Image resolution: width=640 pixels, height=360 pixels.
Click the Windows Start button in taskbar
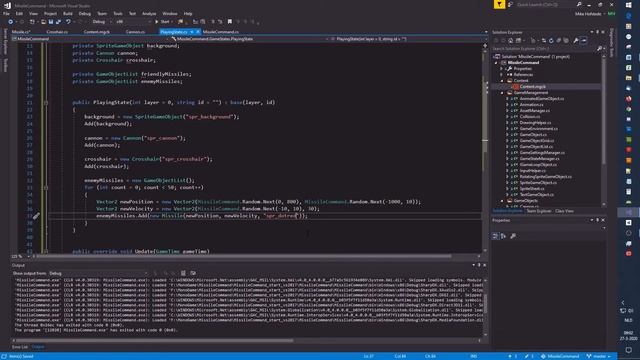[629, 5]
